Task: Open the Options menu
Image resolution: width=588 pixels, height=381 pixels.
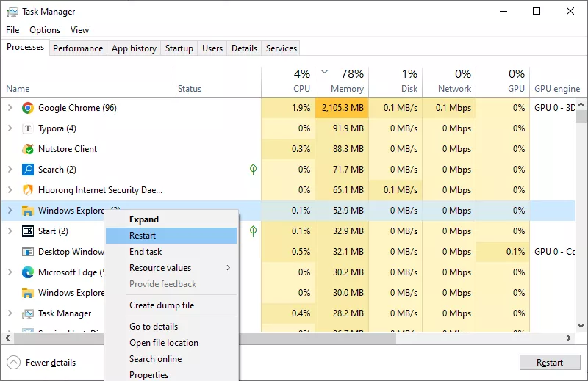Action: tap(45, 30)
